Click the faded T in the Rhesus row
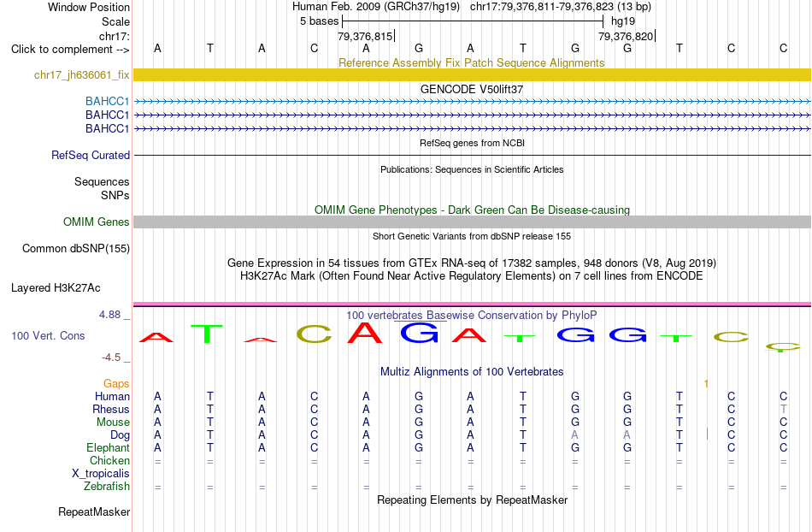Image resolution: width=812 pixels, height=532 pixels. pyautogui.click(x=783, y=409)
